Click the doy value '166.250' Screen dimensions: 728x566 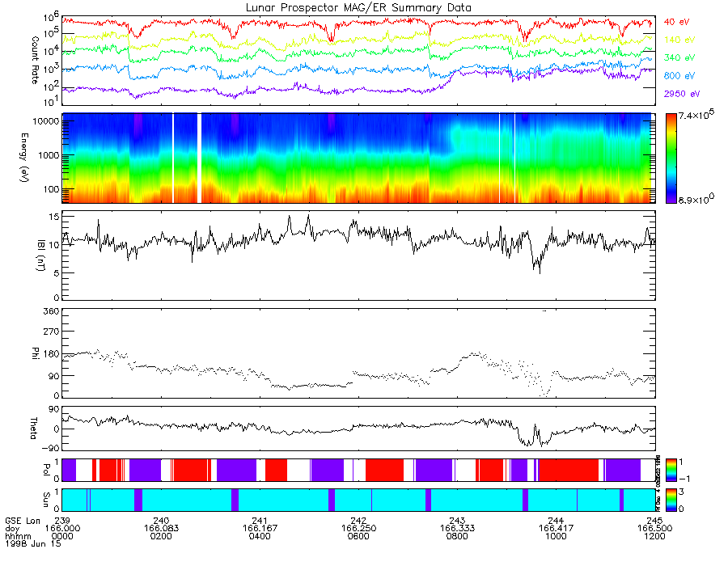[x=358, y=529]
